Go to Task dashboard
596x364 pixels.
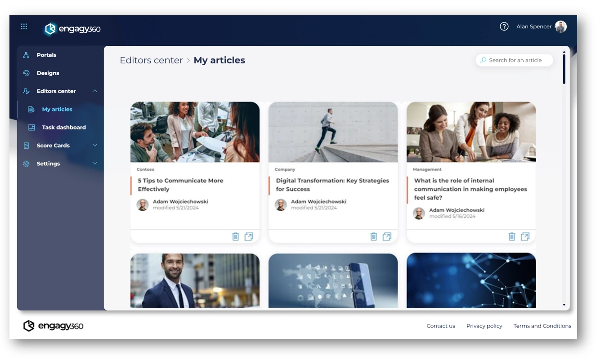pyautogui.click(x=63, y=128)
